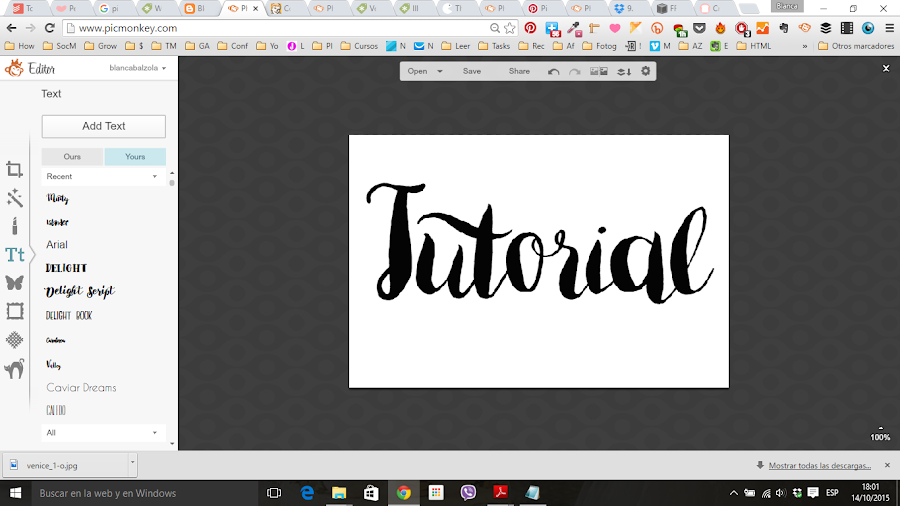Open the Textures tool

coord(14,340)
